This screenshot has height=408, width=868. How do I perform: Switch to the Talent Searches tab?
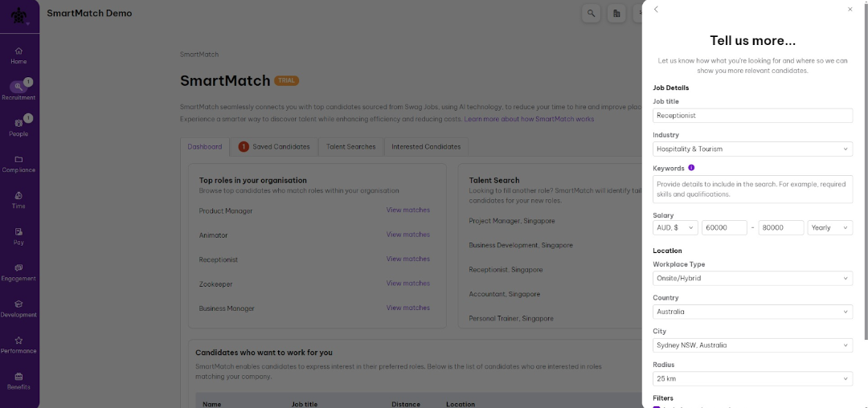click(x=351, y=147)
